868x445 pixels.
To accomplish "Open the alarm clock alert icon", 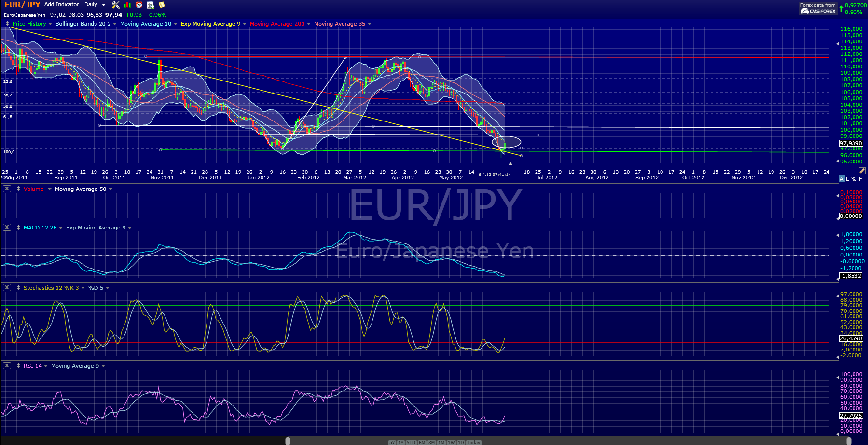I will tap(139, 5).
